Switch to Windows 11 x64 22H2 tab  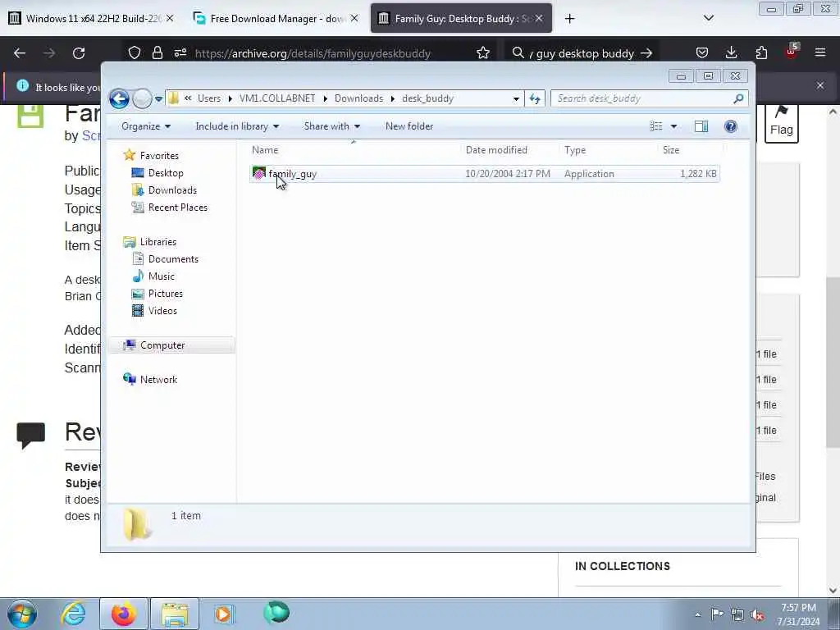pyautogui.click(x=92, y=19)
